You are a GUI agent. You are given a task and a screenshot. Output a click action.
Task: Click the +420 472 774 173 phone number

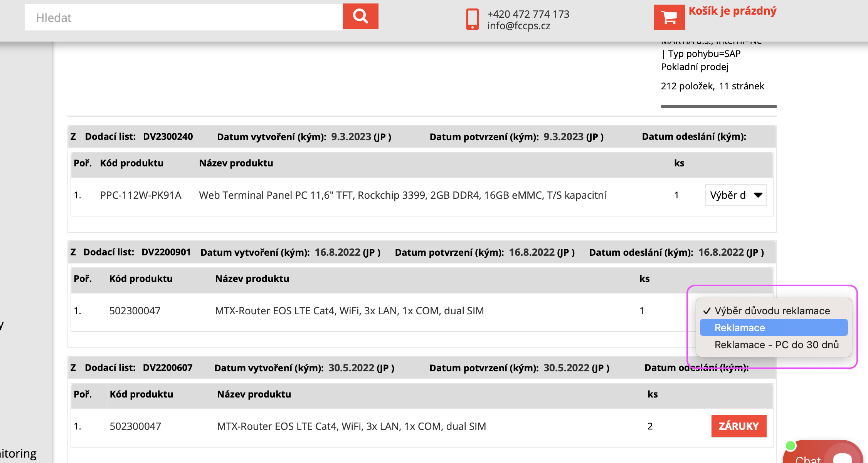pos(528,14)
